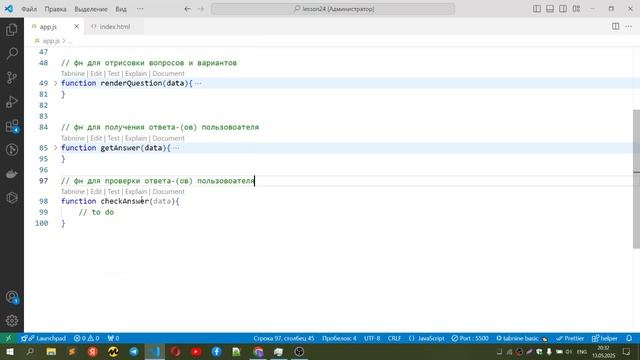
Task: Open the Правка menu
Action: [56, 9]
